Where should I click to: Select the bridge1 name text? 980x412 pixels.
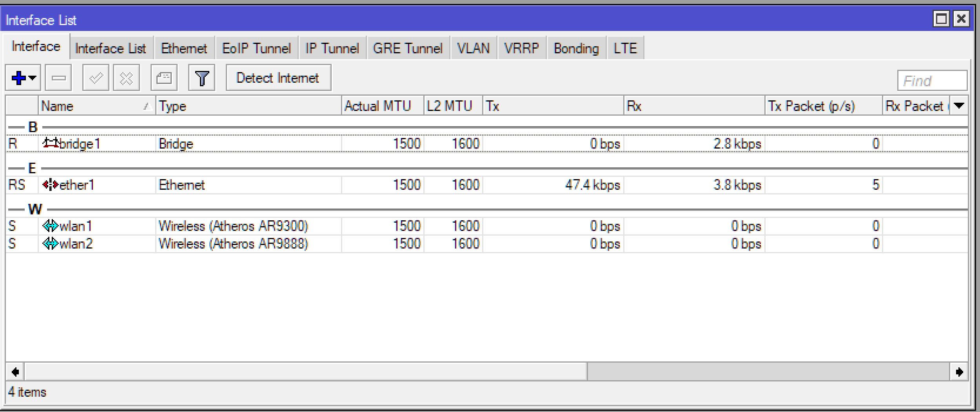tap(80, 144)
